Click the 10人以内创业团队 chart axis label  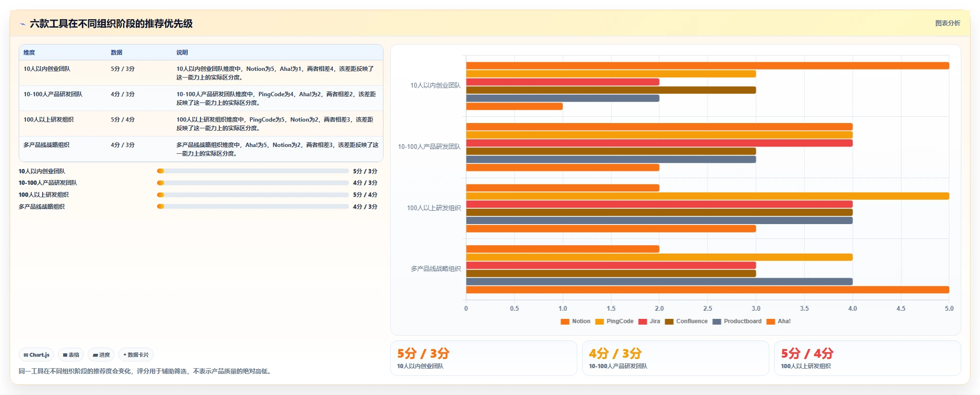435,86
